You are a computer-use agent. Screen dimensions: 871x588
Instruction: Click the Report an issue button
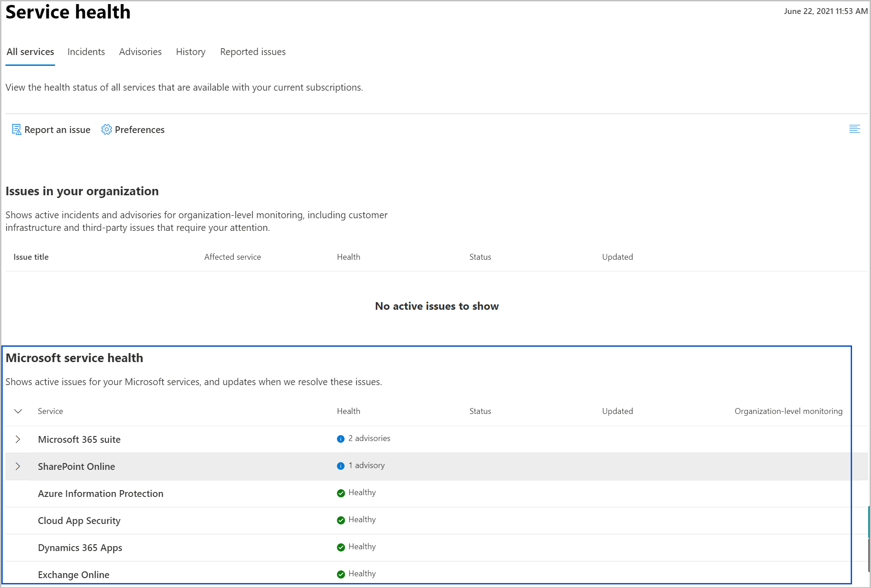51,129
